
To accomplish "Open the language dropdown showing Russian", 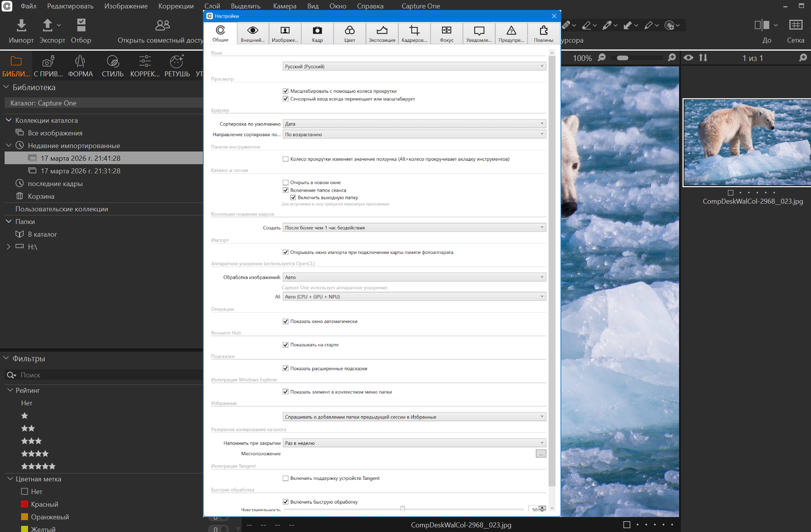I will pos(414,66).
